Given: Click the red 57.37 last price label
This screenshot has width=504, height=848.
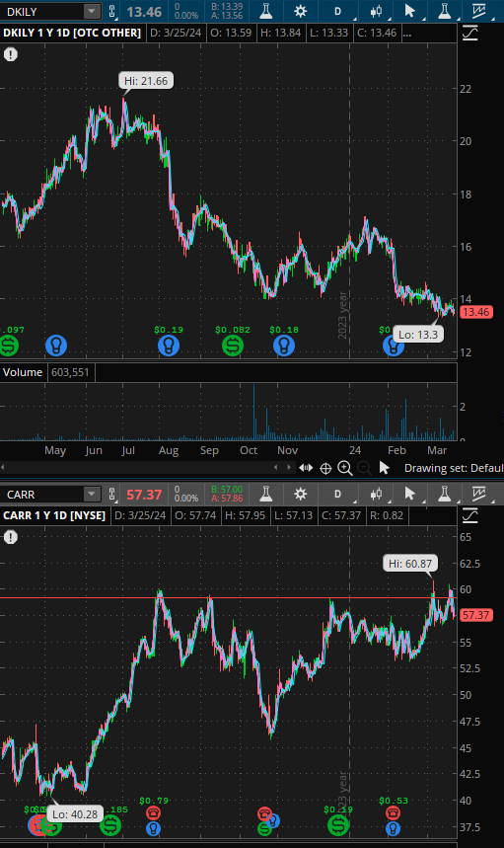Looking at the screenshot, I should point(476,615).
